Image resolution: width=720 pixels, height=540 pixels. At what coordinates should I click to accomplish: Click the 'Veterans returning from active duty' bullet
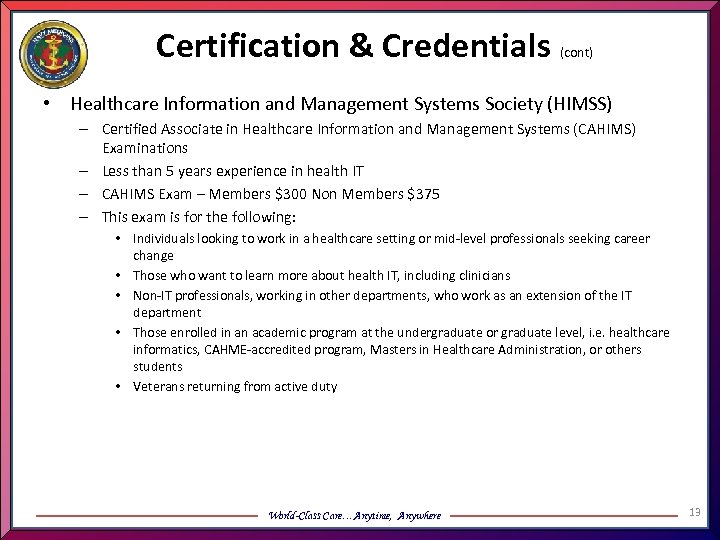click(x=235, y=387)
